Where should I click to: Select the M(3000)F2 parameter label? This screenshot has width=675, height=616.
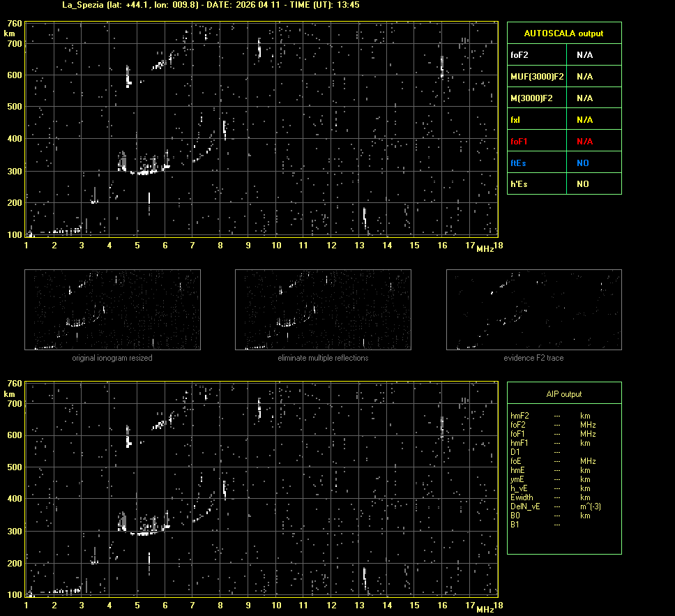click(531, 98)
